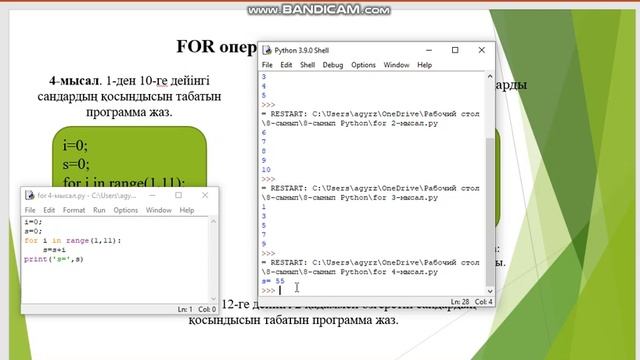Image resolution: width=640 pixels, height=360 pixels.
Task: Open Help menu in editor window
Action: [x=187, y=210]
